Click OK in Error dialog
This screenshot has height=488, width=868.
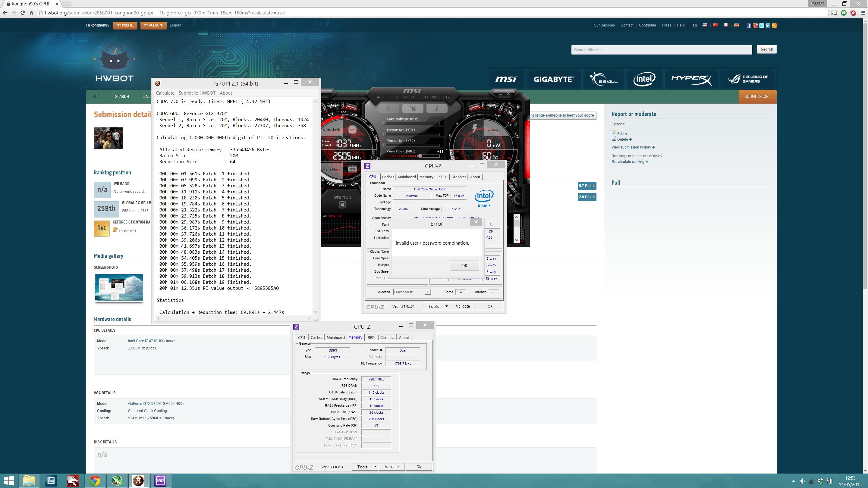464,265
